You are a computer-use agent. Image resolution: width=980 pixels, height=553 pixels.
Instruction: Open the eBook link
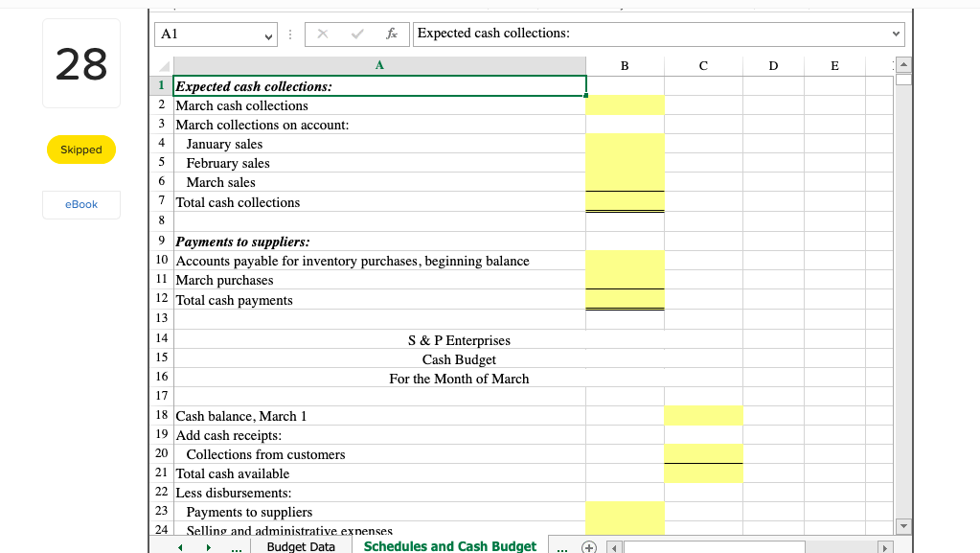pyautogui.click(x=81, y=204)
